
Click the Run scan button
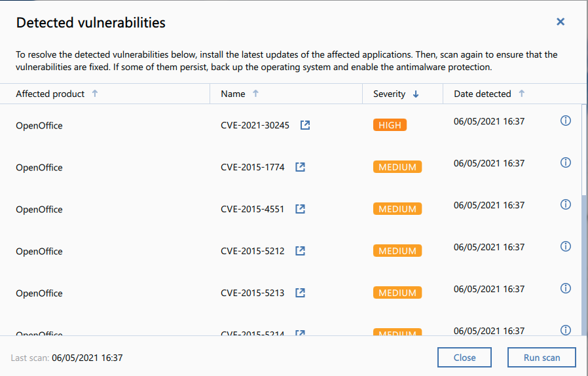[542, 358]
